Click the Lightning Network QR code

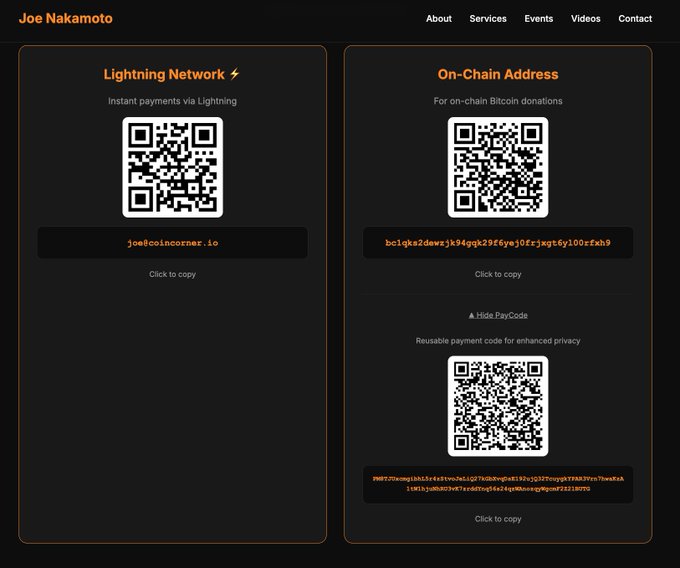[x=173, y=167]
